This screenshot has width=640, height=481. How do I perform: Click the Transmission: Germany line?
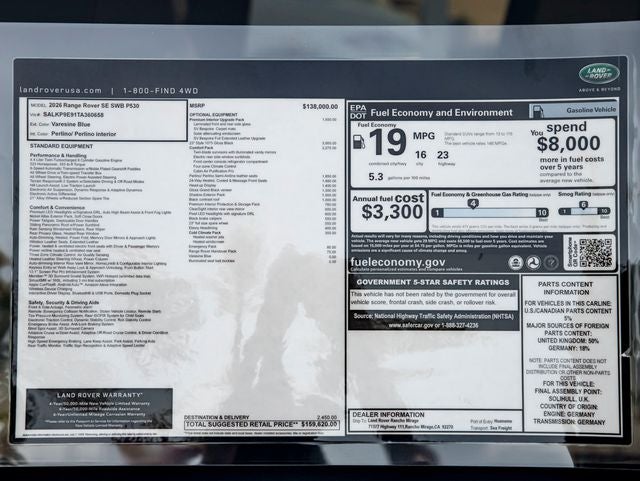click(569, 422)
